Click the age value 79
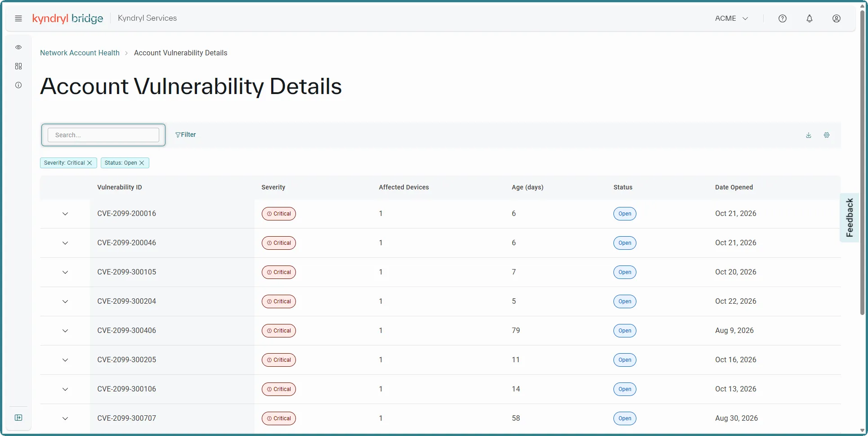Screen dimensions: 868x436 [x=516, y=330]
